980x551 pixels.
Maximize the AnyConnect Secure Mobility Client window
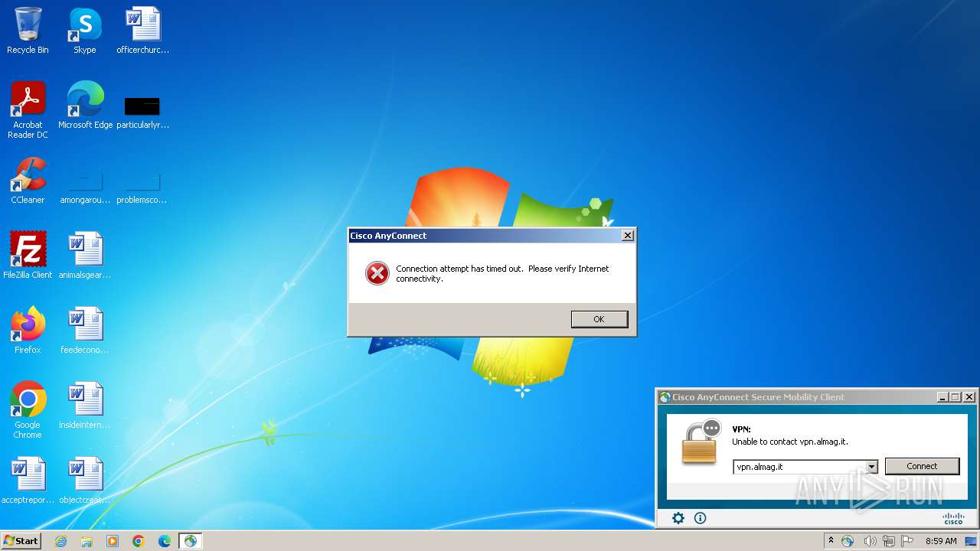[x=955, y=397]
